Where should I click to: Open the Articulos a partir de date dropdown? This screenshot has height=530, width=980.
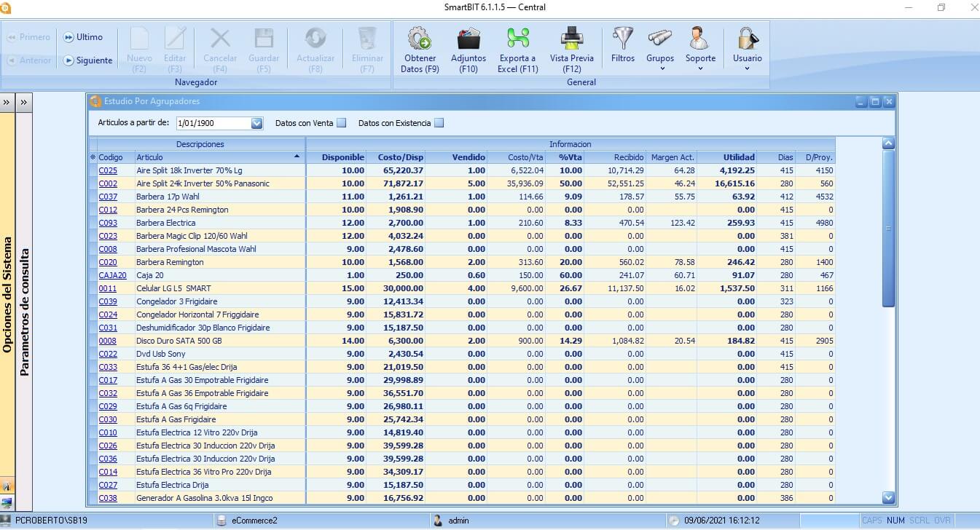[256, 124]
